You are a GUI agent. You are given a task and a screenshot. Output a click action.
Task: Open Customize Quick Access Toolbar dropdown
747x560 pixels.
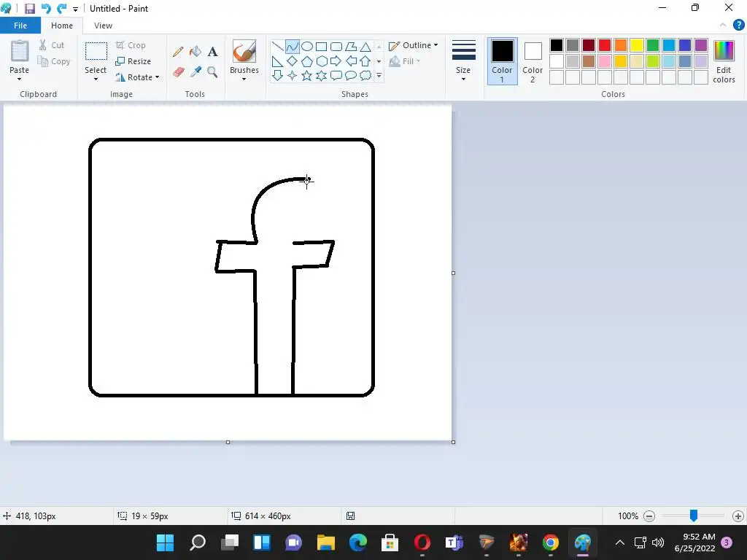(75, 9)
